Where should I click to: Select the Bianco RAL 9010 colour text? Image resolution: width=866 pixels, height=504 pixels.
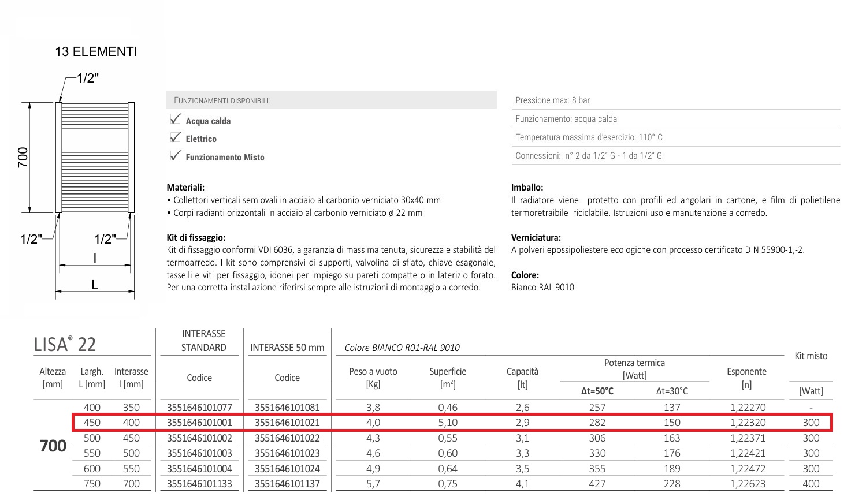542,288
